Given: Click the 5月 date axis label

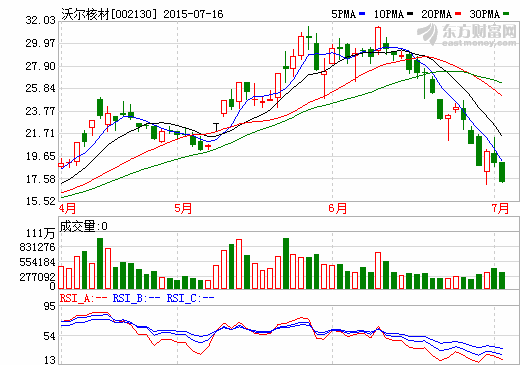Looking at the screenshot, I should click(183, 208).
